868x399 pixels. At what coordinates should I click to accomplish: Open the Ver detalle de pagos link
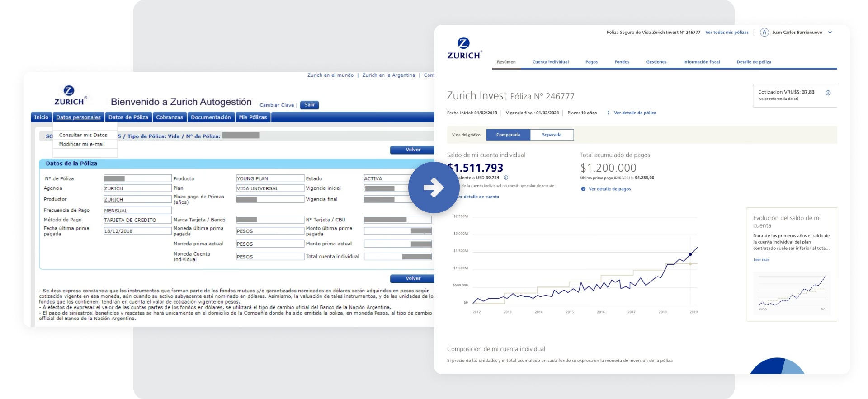point(609,189)
